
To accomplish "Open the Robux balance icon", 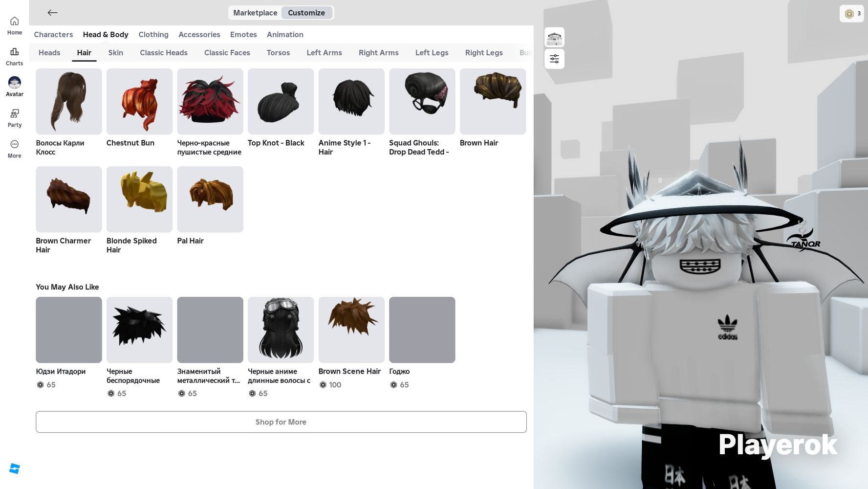I will coord(851,14).
